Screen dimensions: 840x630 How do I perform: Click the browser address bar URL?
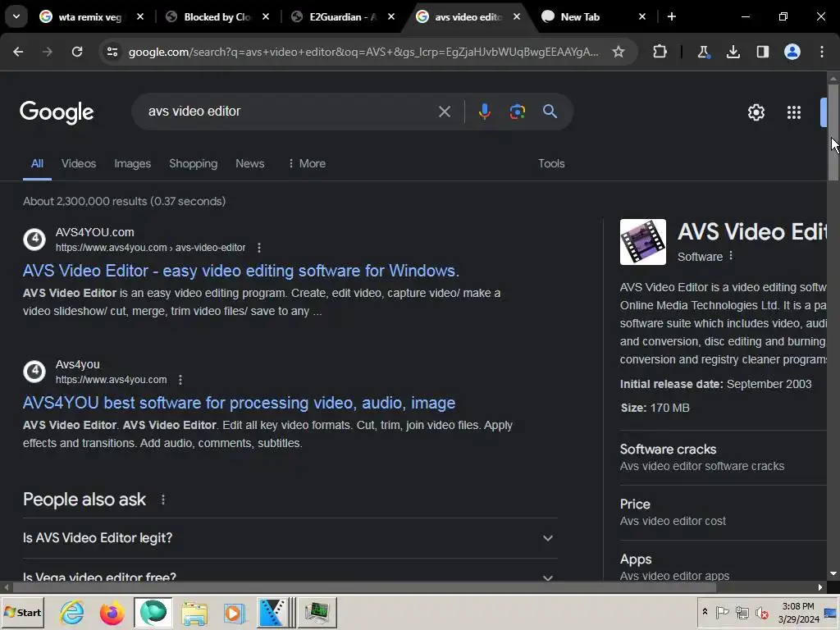pos(363,52)
